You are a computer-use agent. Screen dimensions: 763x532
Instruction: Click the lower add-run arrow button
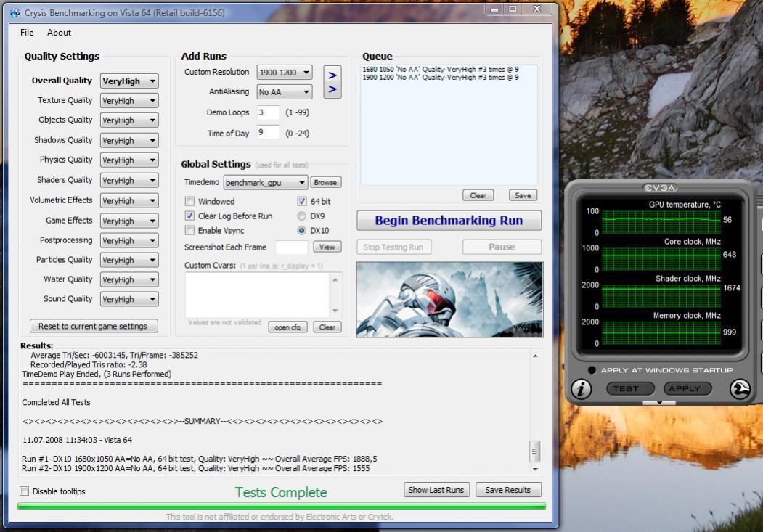click(x=332, y=89)
